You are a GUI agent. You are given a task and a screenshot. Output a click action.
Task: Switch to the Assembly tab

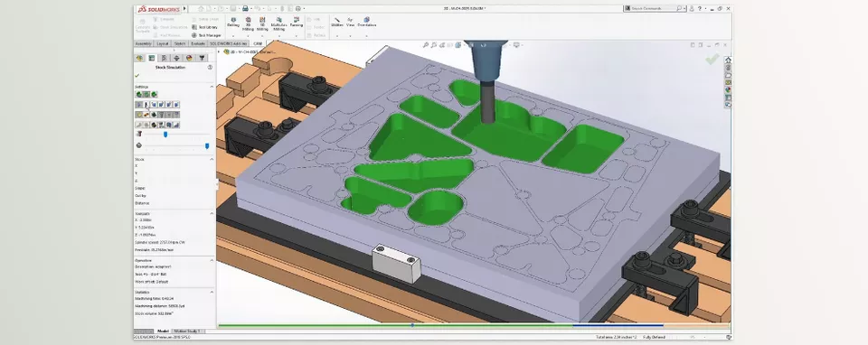(144, 43)
